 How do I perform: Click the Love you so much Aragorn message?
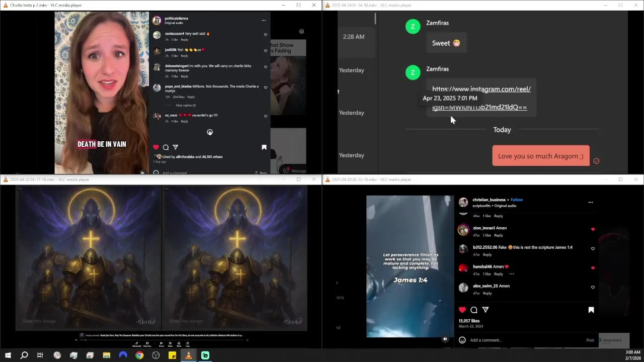[541, 156]
